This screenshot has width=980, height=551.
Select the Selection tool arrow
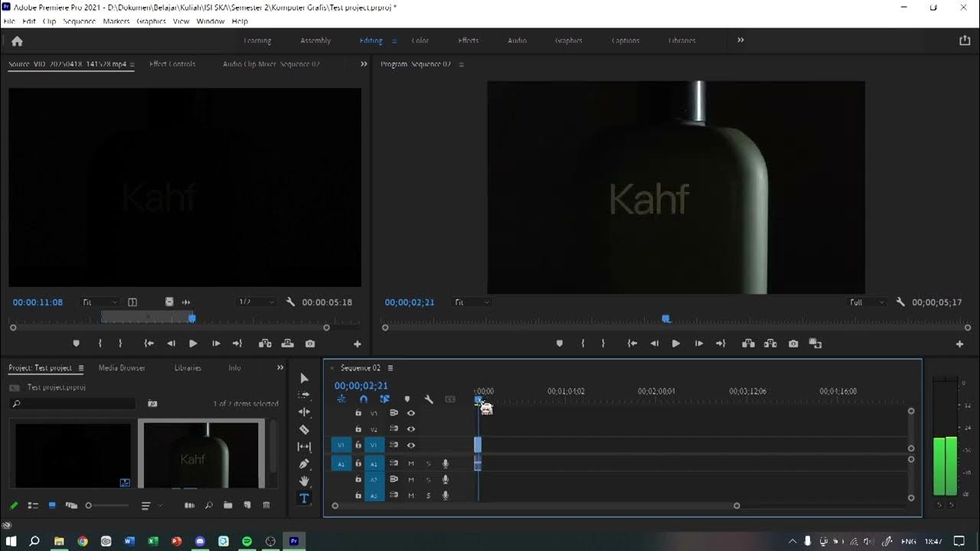(304, 378)
